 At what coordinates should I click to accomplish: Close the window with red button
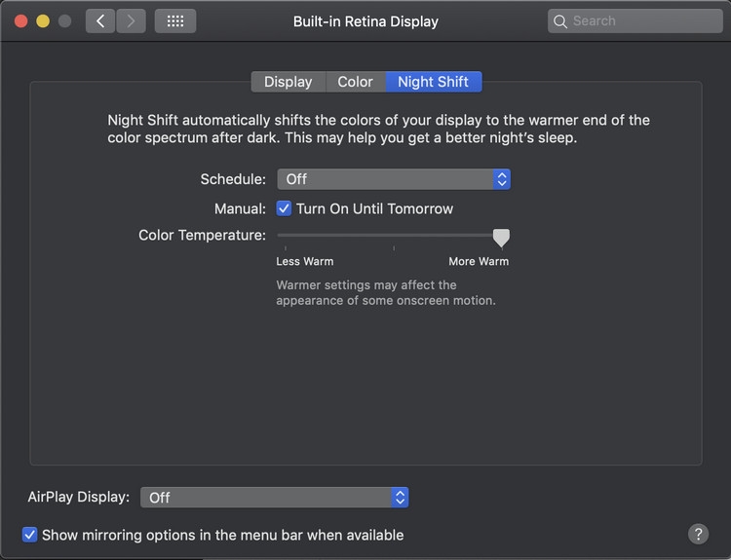20,20
